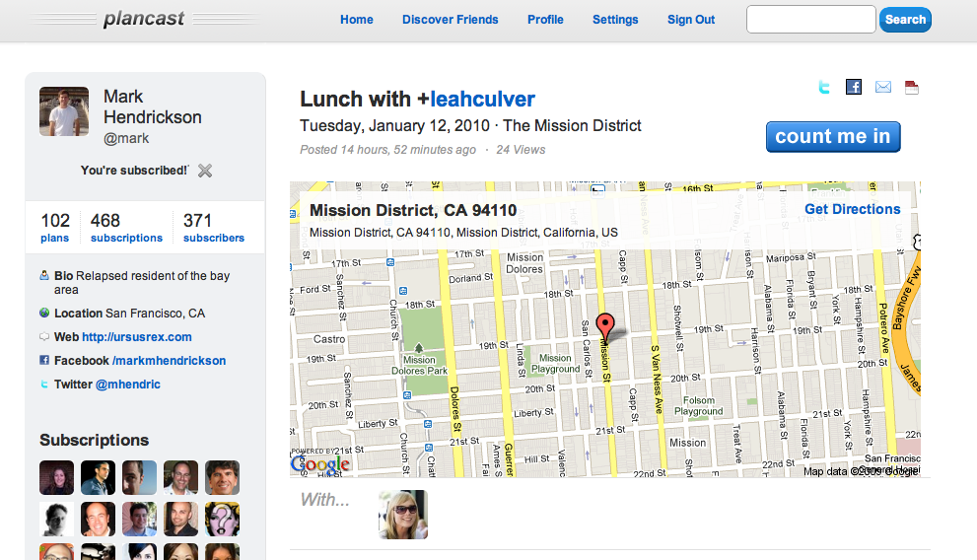Click the purple question-mark cartoon avatar

point(223,519)
